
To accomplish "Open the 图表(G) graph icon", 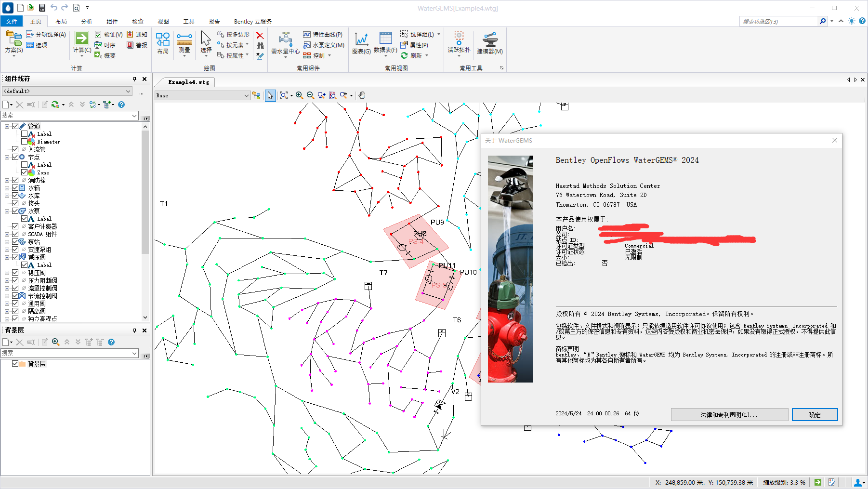I will coord(361,39).
